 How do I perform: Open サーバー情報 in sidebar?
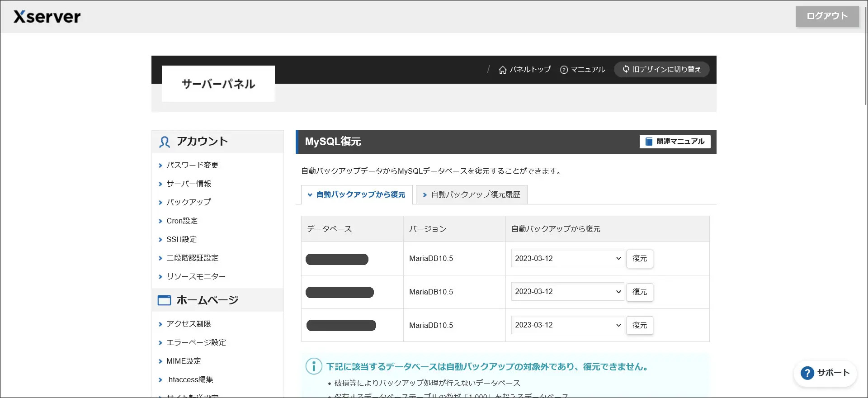(x=189, y=184)
